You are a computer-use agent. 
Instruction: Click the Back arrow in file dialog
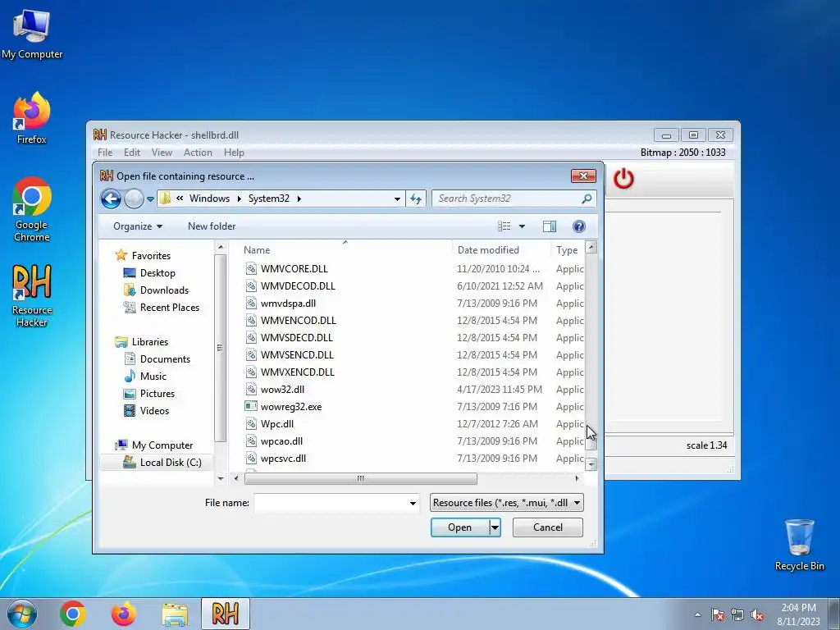111,199
